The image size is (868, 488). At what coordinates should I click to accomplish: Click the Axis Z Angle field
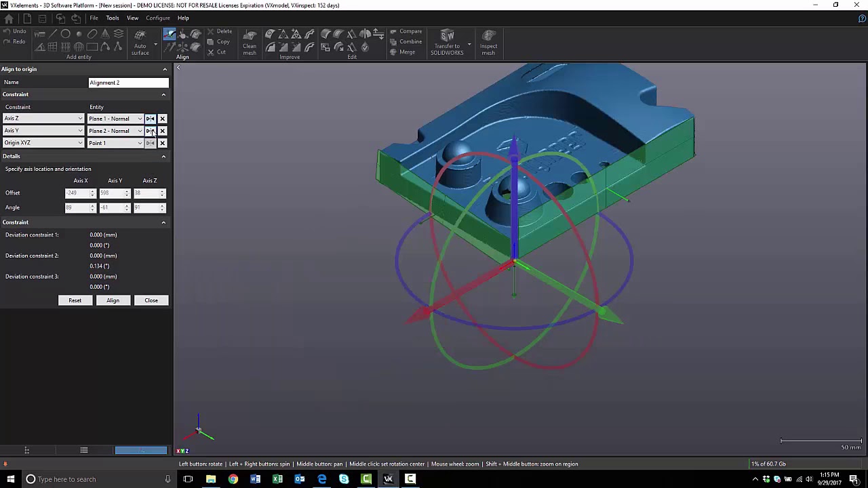click(x=149, y=207)
